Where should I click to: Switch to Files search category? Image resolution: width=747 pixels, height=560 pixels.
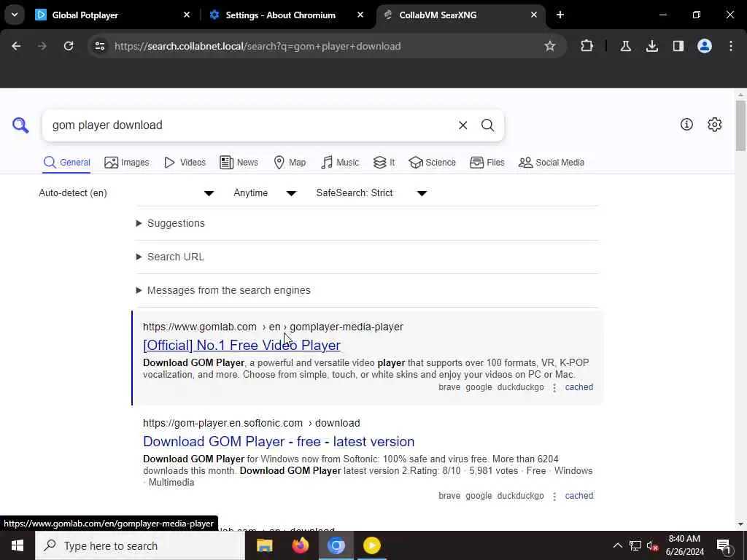click(487, 163)
